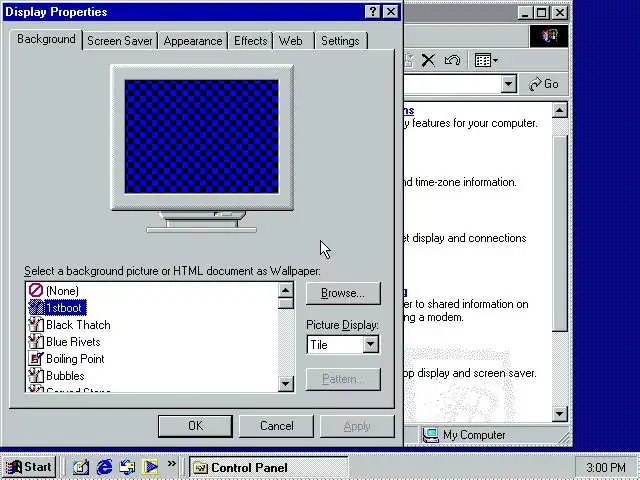Click the Black Thatch bitmap icon
Screen dimensions: 640x480
pyautogui.click(x=36, y=324)
